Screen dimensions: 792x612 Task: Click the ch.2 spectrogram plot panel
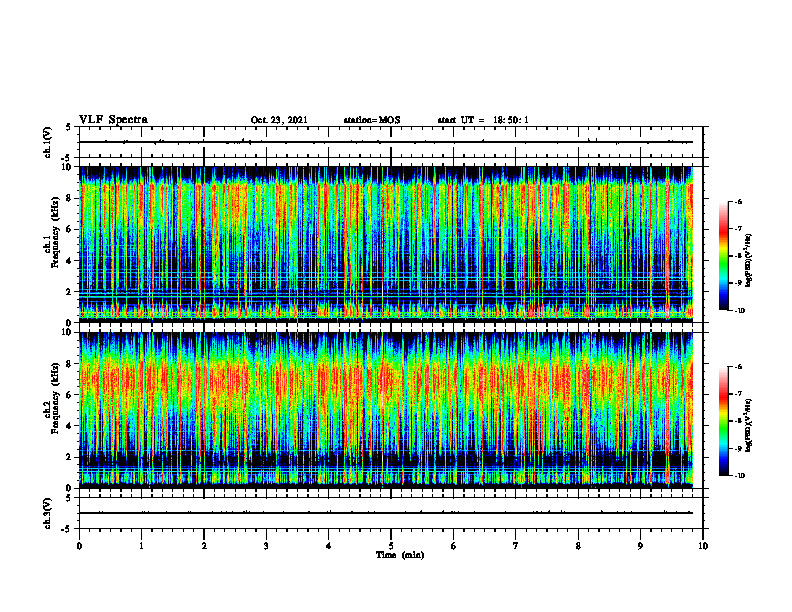tap(391, 410)
